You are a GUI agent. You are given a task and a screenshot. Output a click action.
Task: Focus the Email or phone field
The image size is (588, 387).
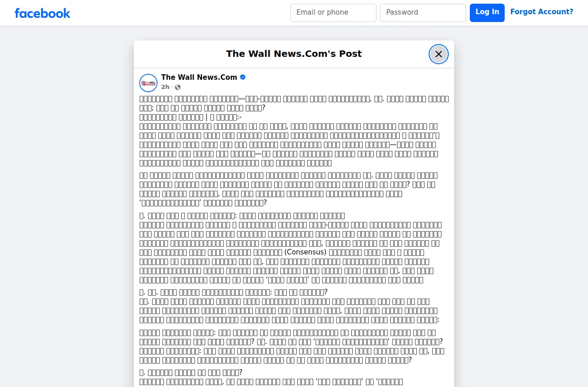coord(333,12)
